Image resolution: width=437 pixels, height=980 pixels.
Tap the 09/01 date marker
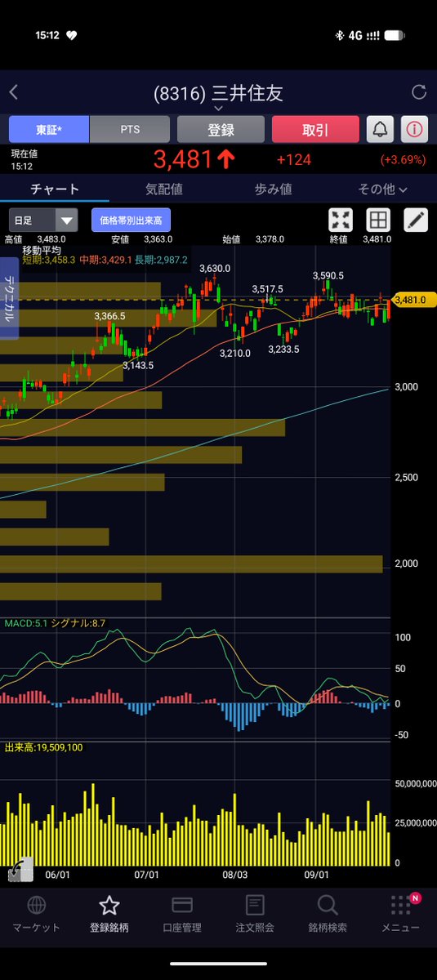pyautogui.click(x=317, y=875)
